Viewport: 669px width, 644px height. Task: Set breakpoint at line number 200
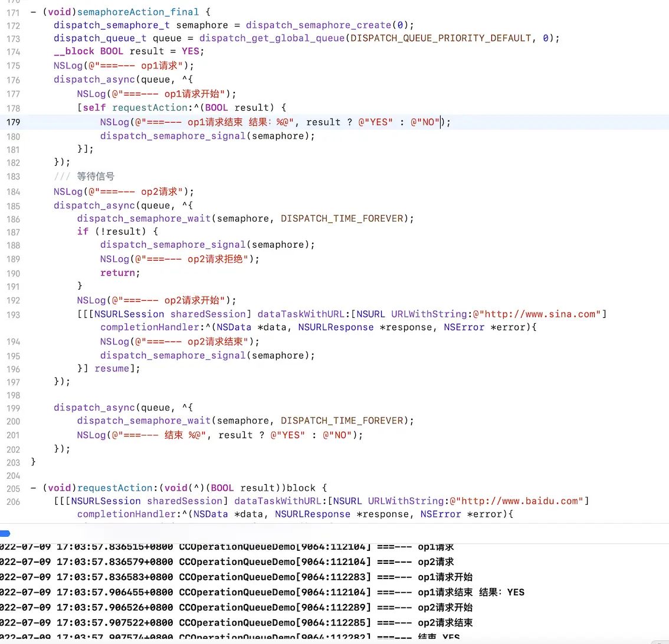(12, 421)
